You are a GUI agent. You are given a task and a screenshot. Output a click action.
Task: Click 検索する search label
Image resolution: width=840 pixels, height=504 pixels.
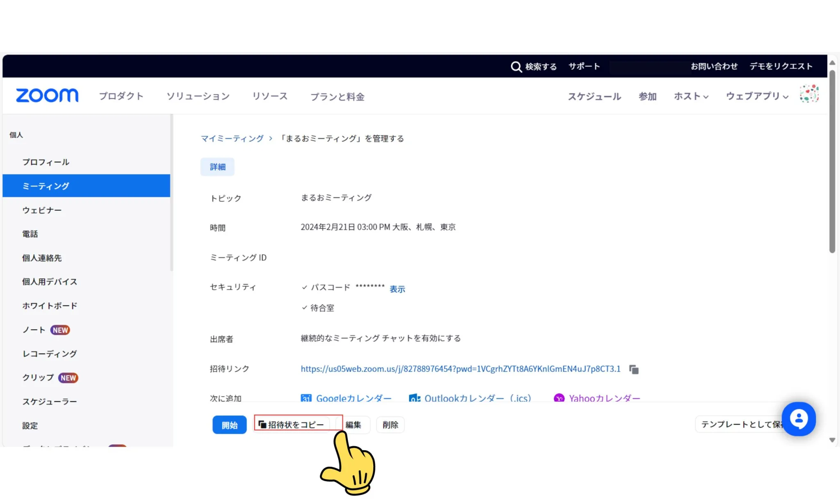click(541, 66)
